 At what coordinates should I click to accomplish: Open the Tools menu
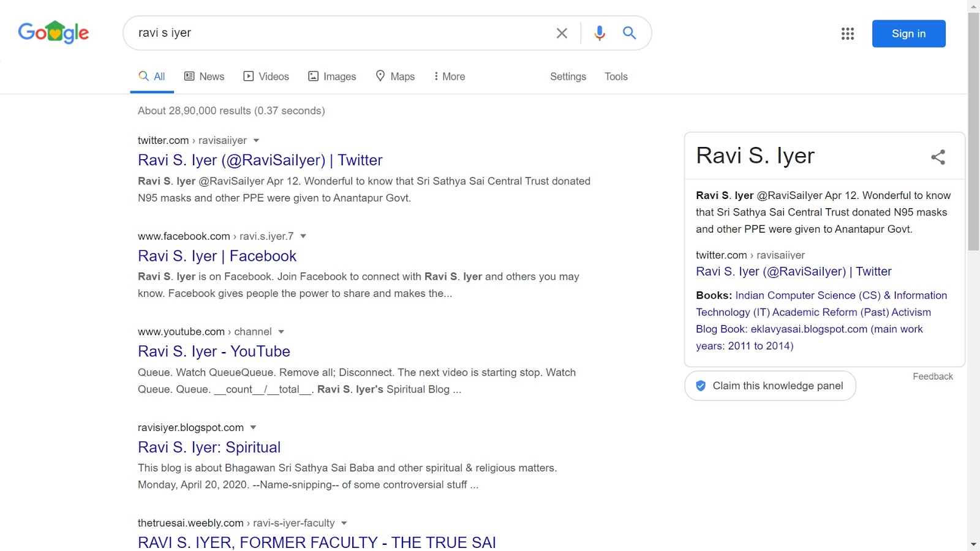(616, 76)
